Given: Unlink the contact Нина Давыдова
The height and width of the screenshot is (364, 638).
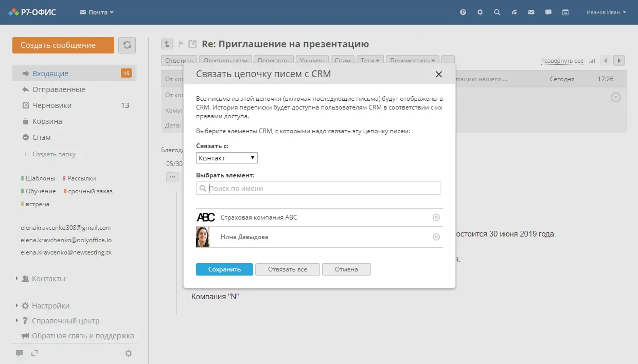Looking at the screenshot, I should click(436, 237).
